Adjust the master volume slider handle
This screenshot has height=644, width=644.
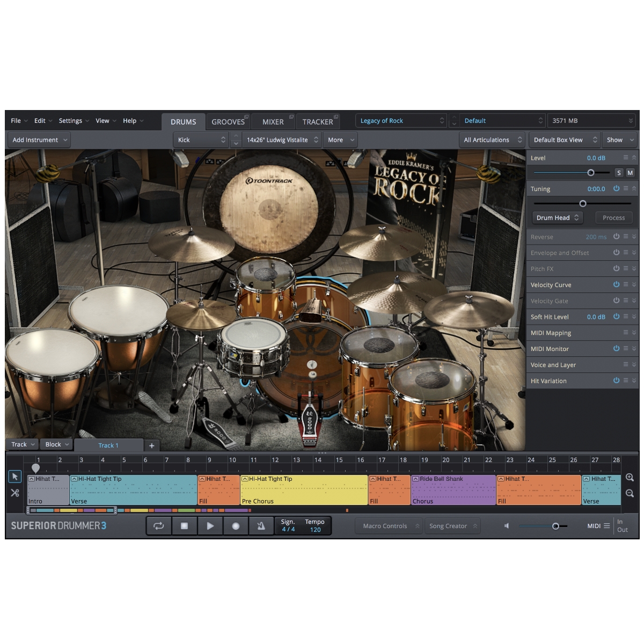click(555, 526)
